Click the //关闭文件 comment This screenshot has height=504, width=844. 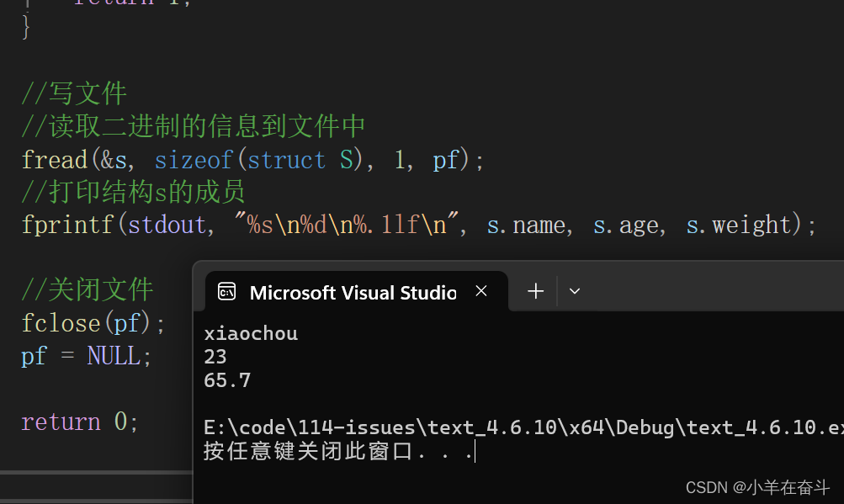[x=88, y=290]
